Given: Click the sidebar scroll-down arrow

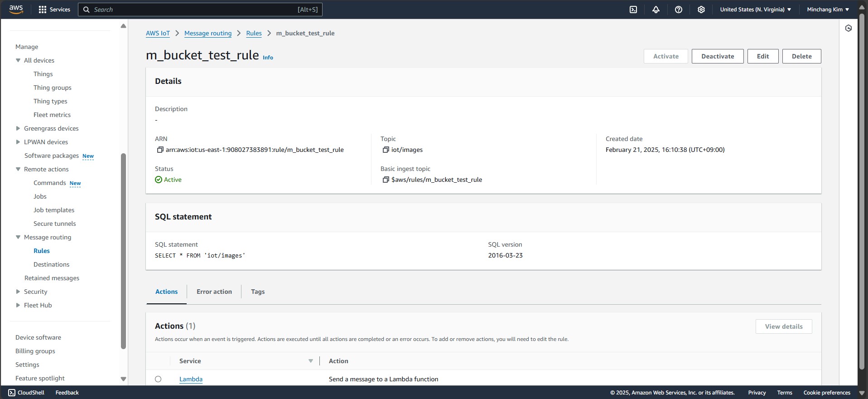Looking at the screenshot, I should 123,379.
